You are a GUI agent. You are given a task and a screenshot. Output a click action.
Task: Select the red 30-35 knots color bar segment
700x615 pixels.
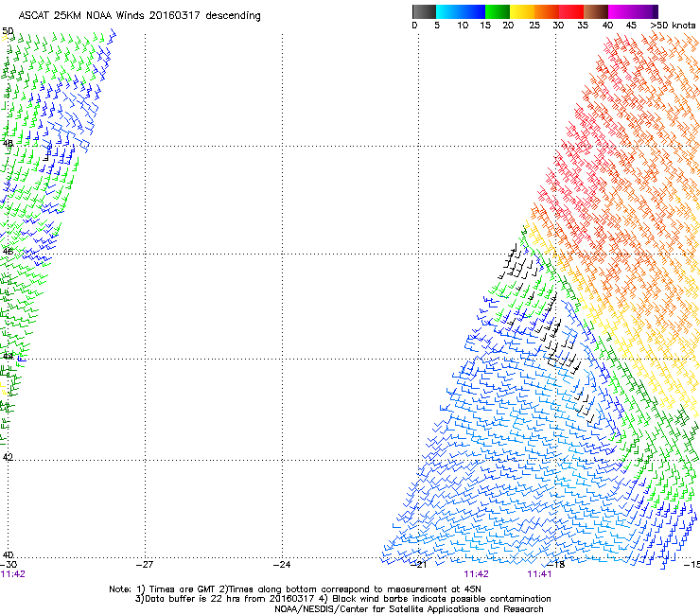571,11
